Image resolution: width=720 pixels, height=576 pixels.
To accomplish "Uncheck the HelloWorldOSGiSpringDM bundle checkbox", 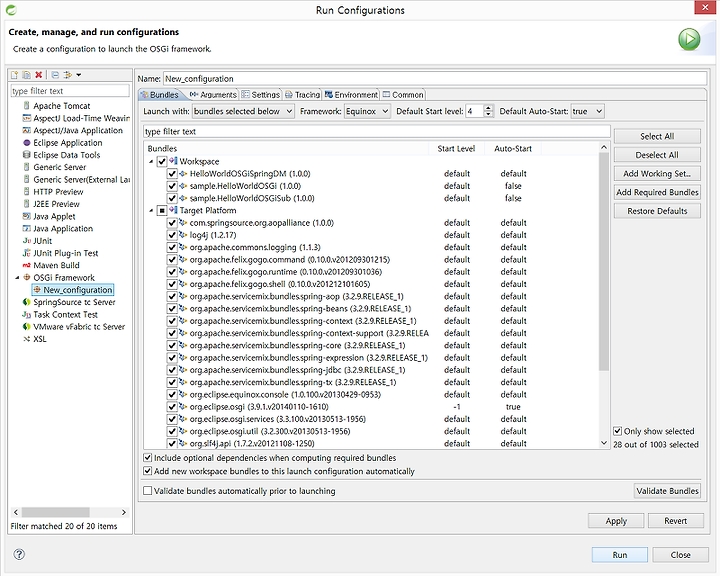I will coord(172,174).
